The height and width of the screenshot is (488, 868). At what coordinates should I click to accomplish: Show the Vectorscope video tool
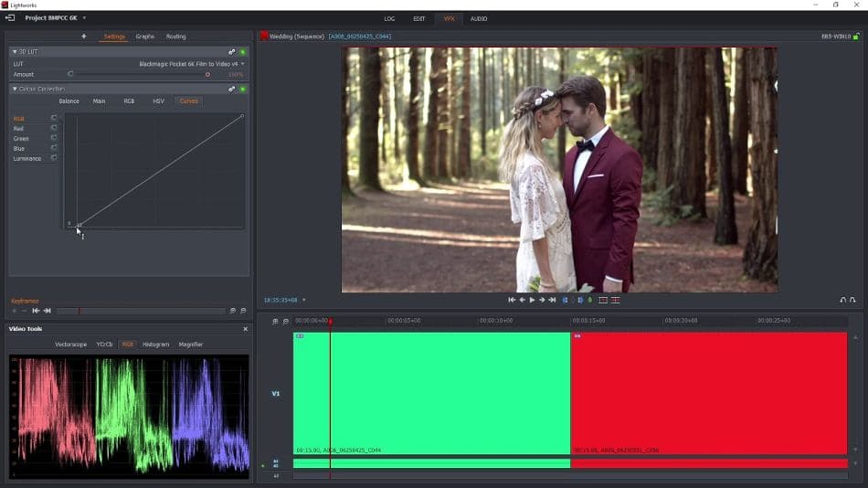(x=71, y=344)
